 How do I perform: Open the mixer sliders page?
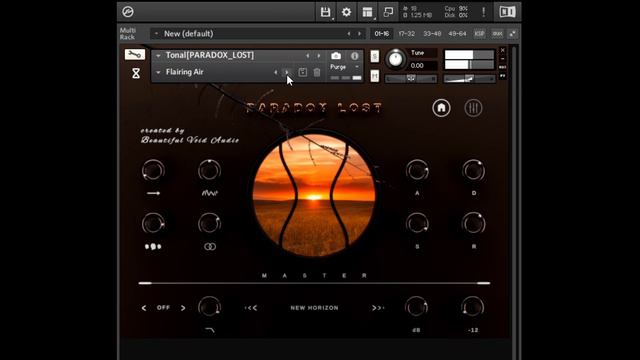pos(473,108)
